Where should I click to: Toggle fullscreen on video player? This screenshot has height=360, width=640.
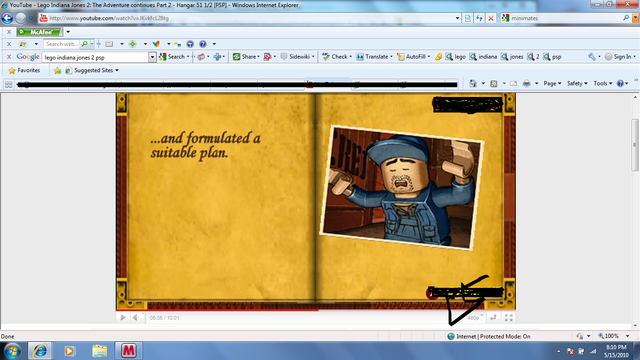(509, 318)
